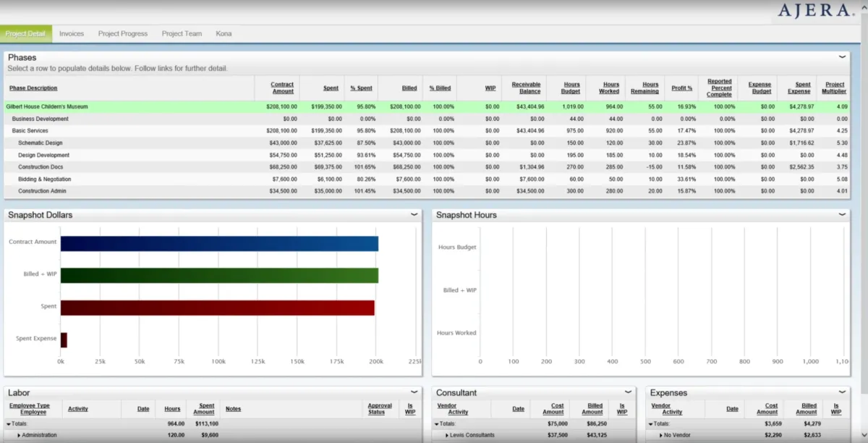868x443 pixels.
Task: Click the red Spent bar in chart
Action: [x=217, y=307]
